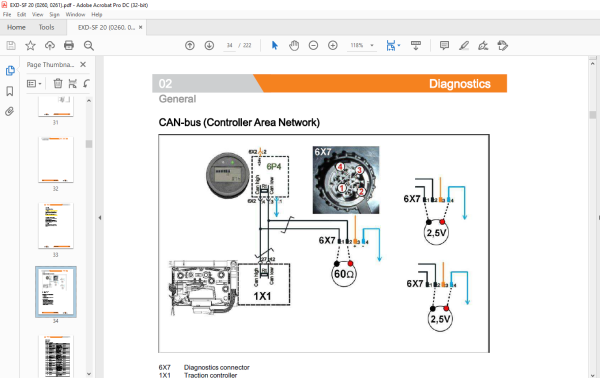Collapse the navigation pane with the arrow
The width and height of the screenshot is (600, 378).
coord(100,218)
